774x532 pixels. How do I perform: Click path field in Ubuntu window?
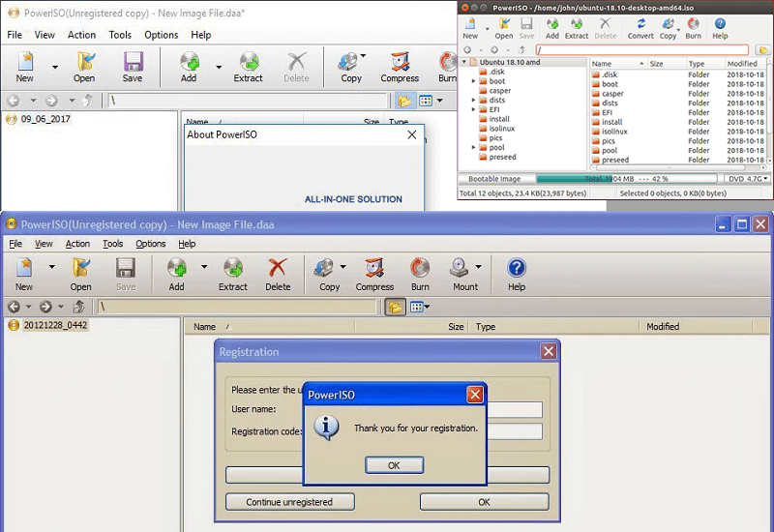641,50
